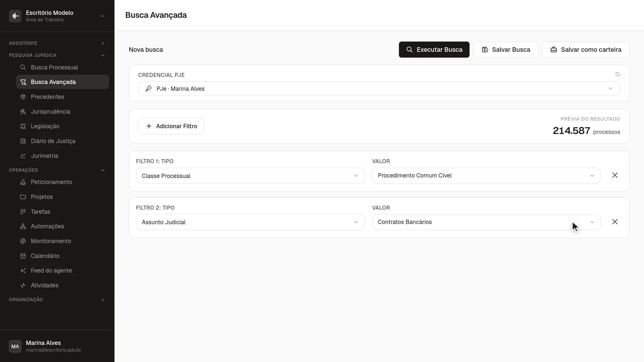Open Busca Processual in the sidebar
The height and width of the screenshot is (362, 644).
pos(62,67)
